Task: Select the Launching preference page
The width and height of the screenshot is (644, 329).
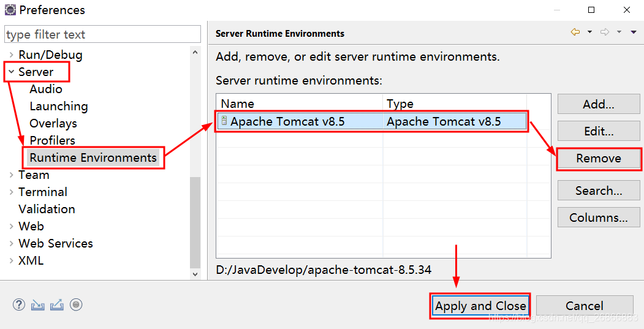Action: pos(59,107)
